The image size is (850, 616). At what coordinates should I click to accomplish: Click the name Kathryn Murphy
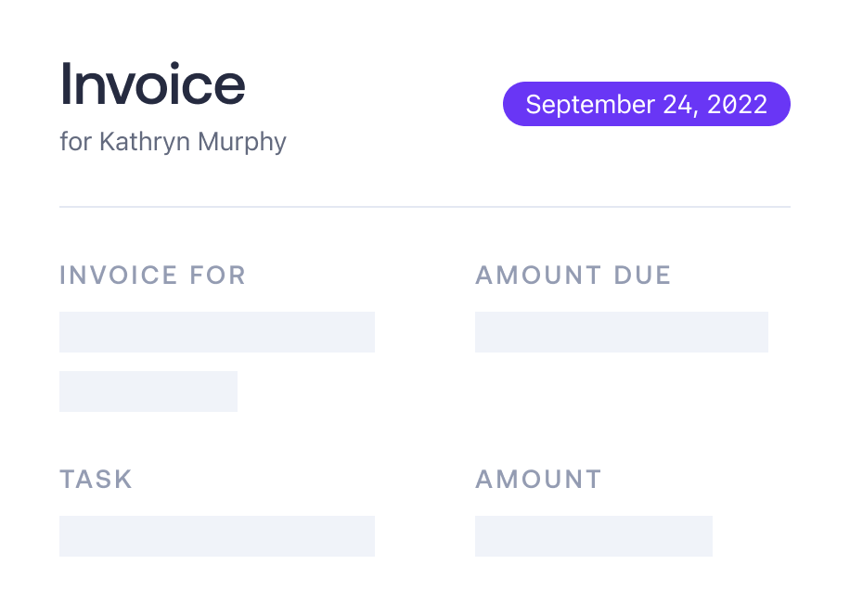(193, 142)
